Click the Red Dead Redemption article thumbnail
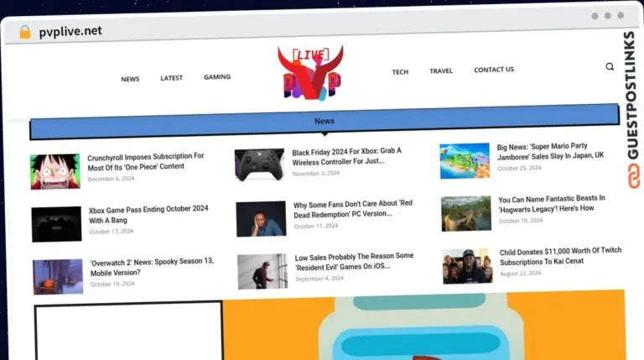644x360 pixels. pos(262,219)
